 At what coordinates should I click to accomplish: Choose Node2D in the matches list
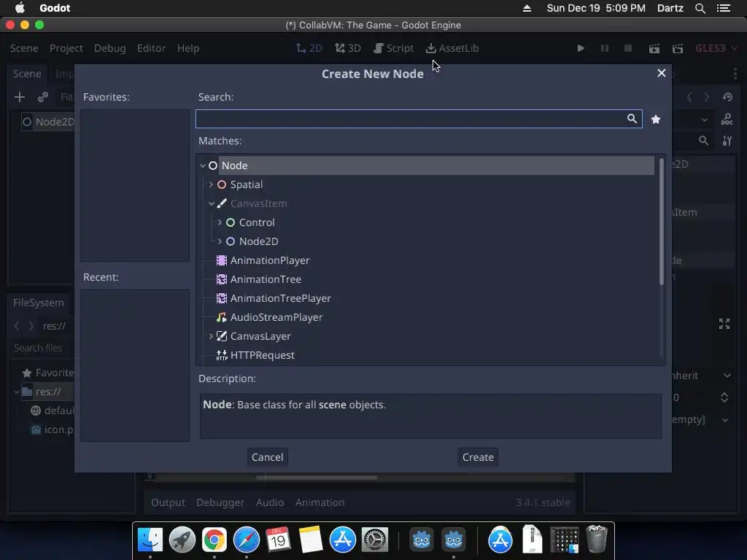259,241
